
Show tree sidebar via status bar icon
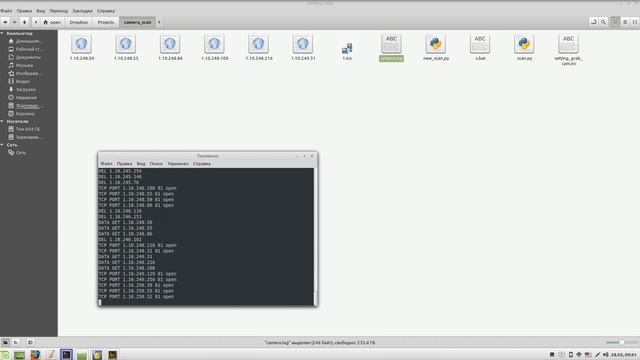16,342
